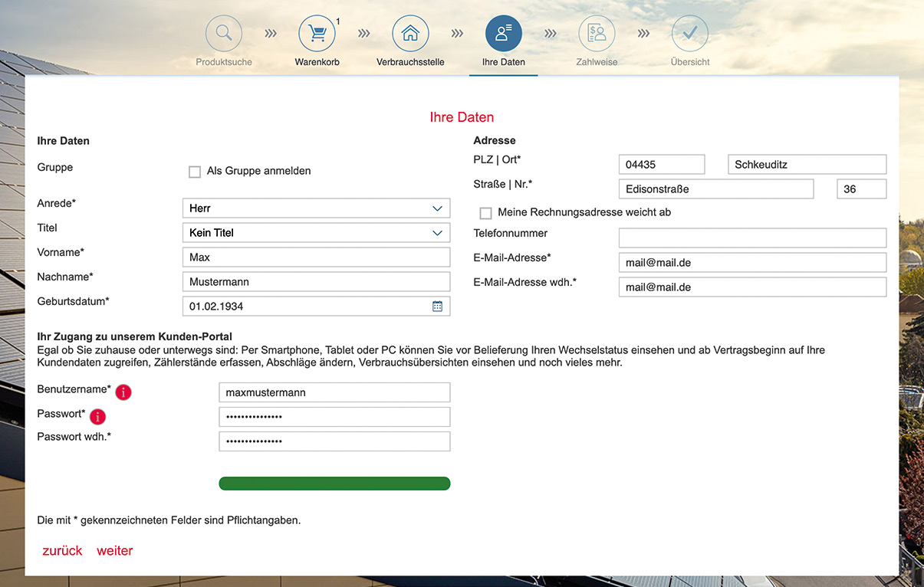Screen dimensions: 924x587
Task: Click the Zahlweise payment step icon
Action: pos(597,34)
